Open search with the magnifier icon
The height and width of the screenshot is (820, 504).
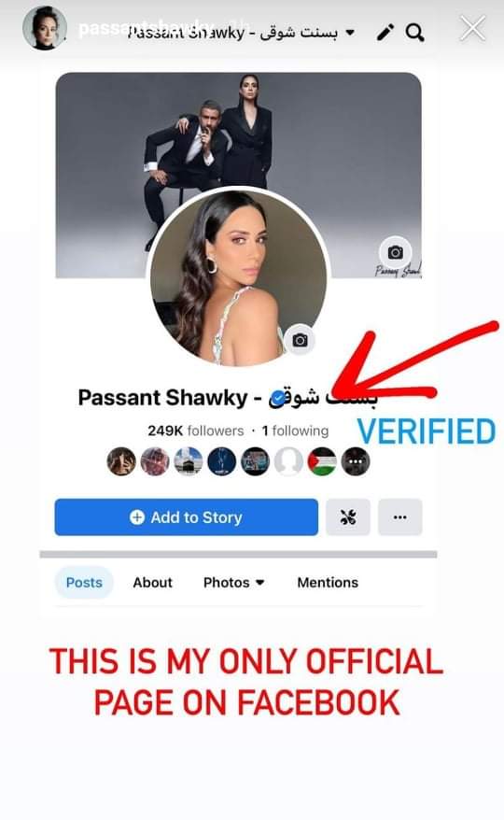tap(415, 33)
